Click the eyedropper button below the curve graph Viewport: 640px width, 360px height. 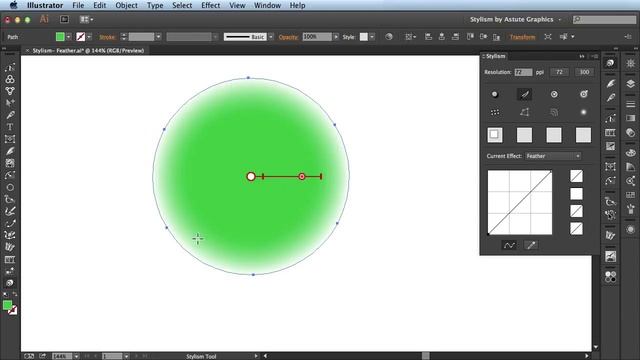[x=531, y=245]
